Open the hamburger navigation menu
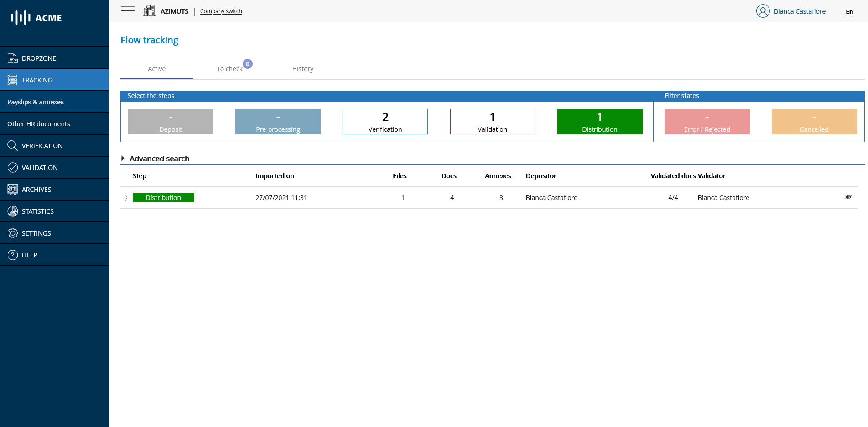The width and height of the screenshot is (868, 427). click(x=128, y=11)
